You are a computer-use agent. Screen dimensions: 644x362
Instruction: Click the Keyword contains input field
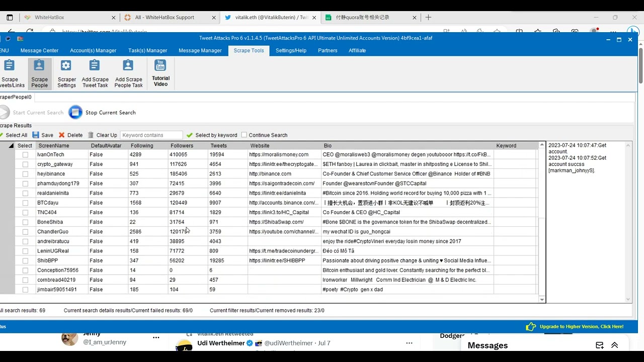click(x=151, y=135)
